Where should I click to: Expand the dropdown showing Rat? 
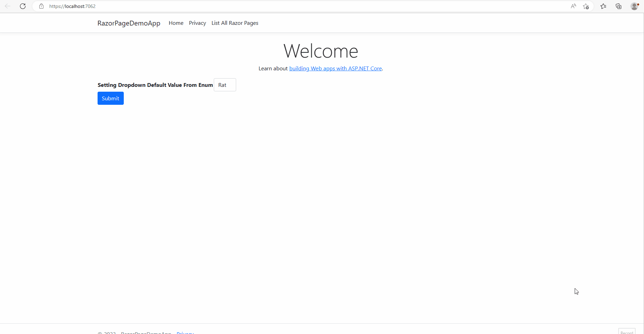225,85
